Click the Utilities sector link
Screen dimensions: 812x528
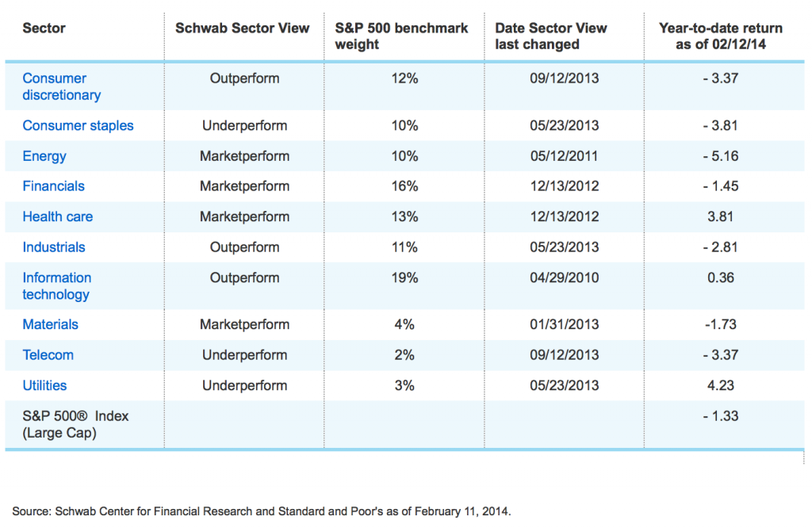click(x=44, y=385)
